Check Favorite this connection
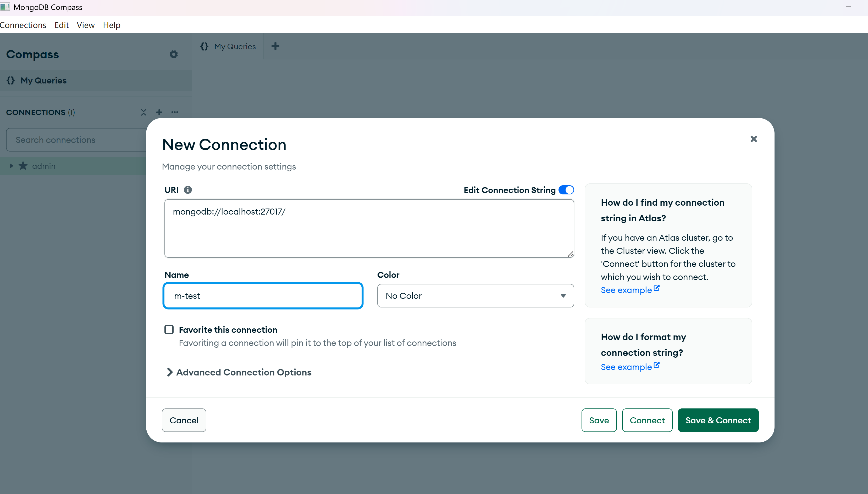Screen dimensions: 868x494 click(x=169, y=329)
